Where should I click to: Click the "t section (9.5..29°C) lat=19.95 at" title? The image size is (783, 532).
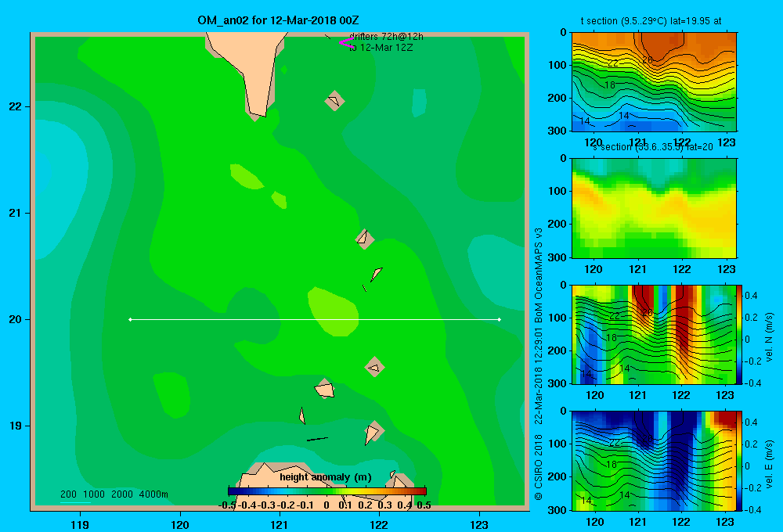[651, 21]
